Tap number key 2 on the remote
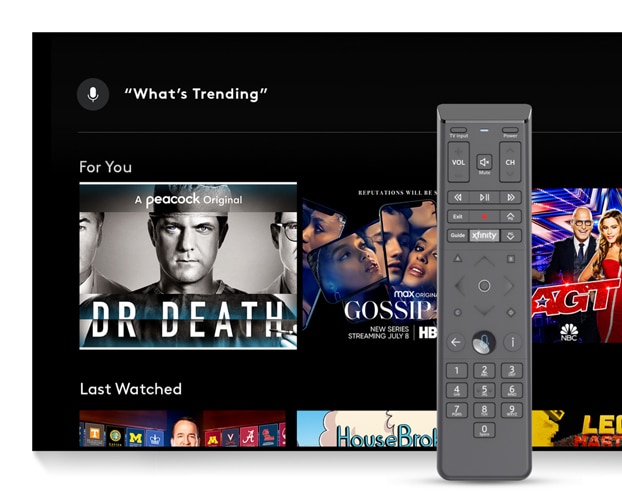This screenshot has height=492, width=622. [484, 371]
